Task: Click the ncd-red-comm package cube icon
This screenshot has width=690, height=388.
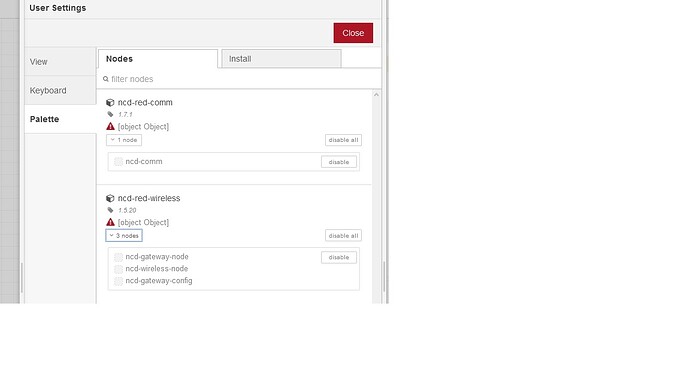Action: tap(110, 102)
